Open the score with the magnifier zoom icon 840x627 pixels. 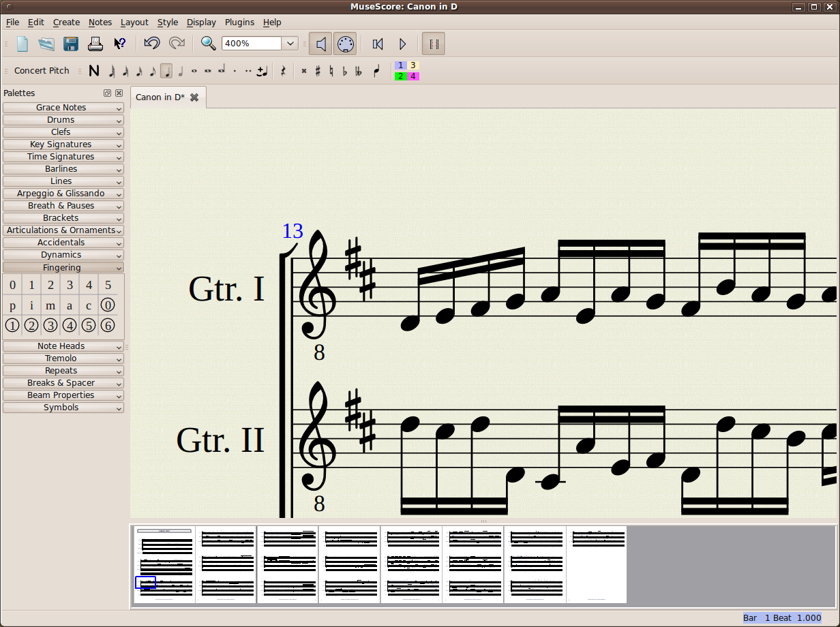[208, 43]
